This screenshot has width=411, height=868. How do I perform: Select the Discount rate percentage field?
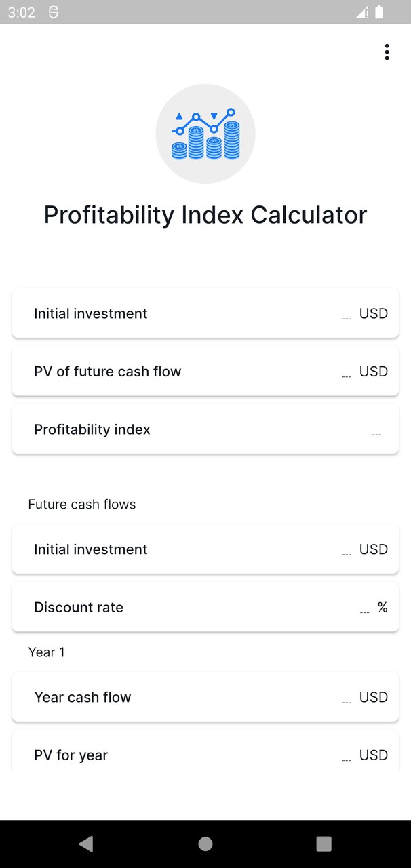tap(206, 607)
